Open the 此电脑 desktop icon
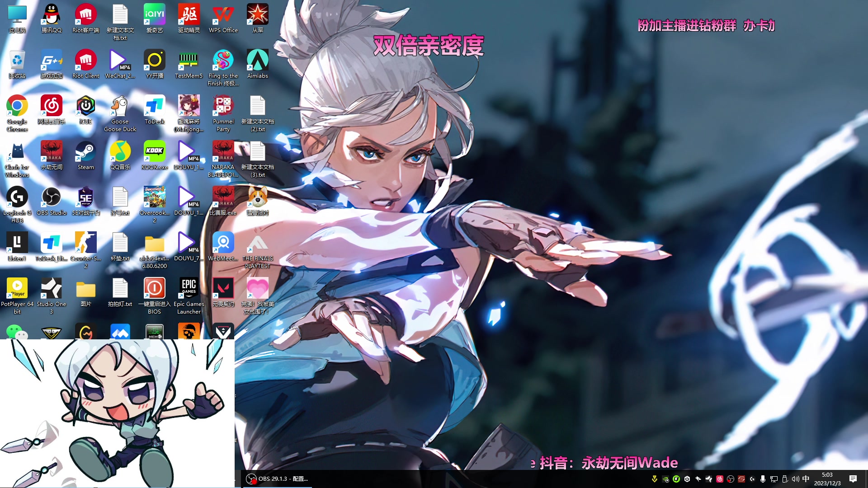This screenshot has height=488, width=868. 17,19
